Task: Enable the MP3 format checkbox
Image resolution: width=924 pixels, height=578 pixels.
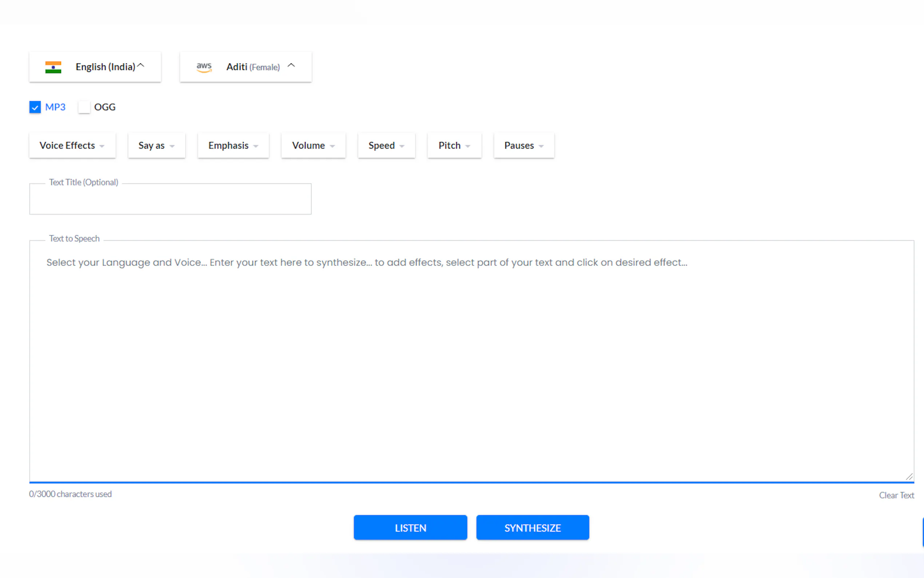Action: (35, 107)
